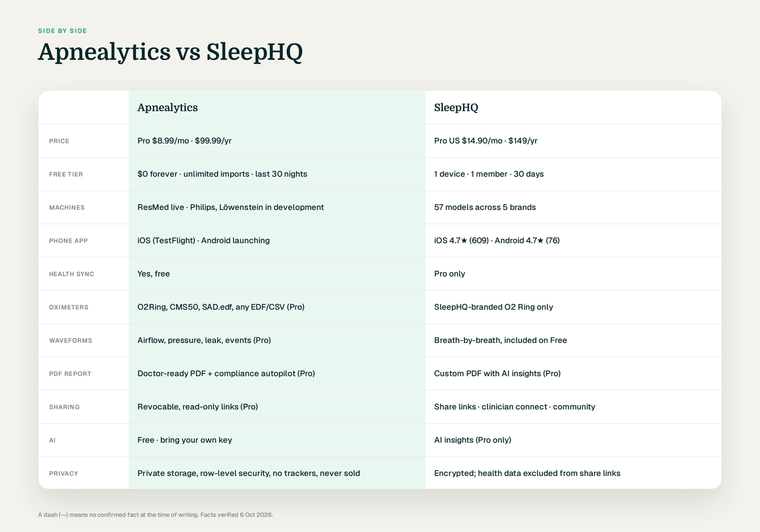
Task: Click 'iOS (TestFlight) · Android launching'
Action: click(203, 240)
